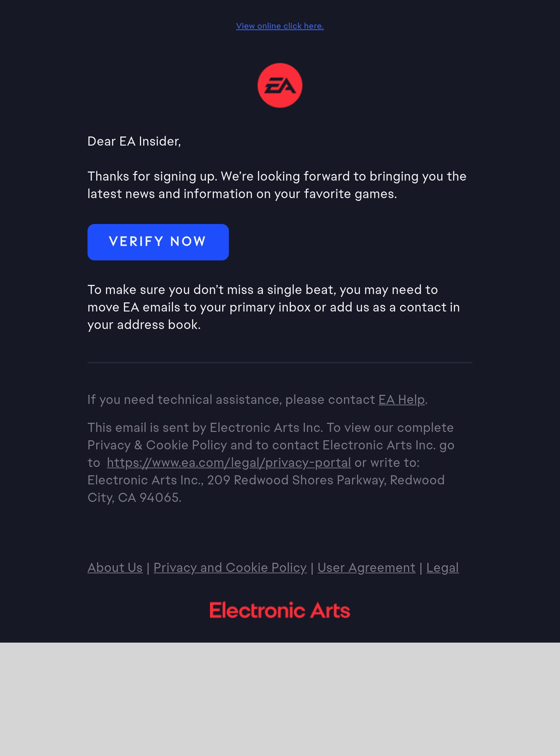The width and height of the screenshot is (560, 756).
Task: Open the About Us footer link
Action: tap(115, 568)
